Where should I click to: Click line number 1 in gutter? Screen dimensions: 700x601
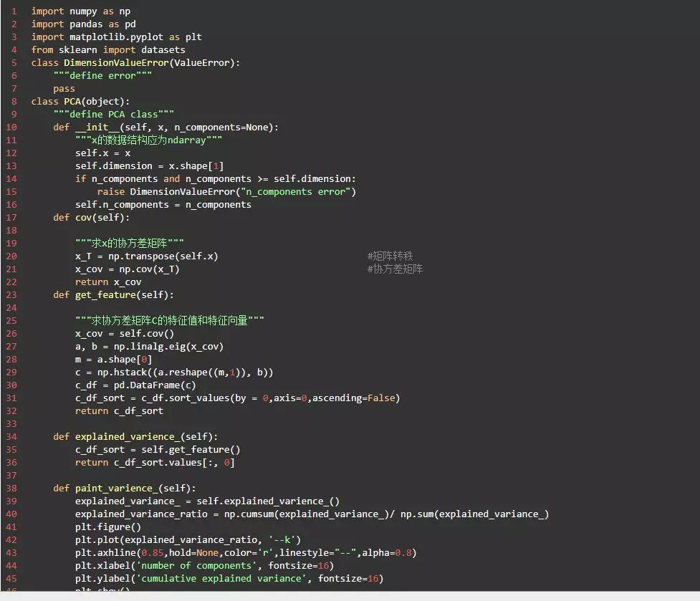tap(14, 11)
